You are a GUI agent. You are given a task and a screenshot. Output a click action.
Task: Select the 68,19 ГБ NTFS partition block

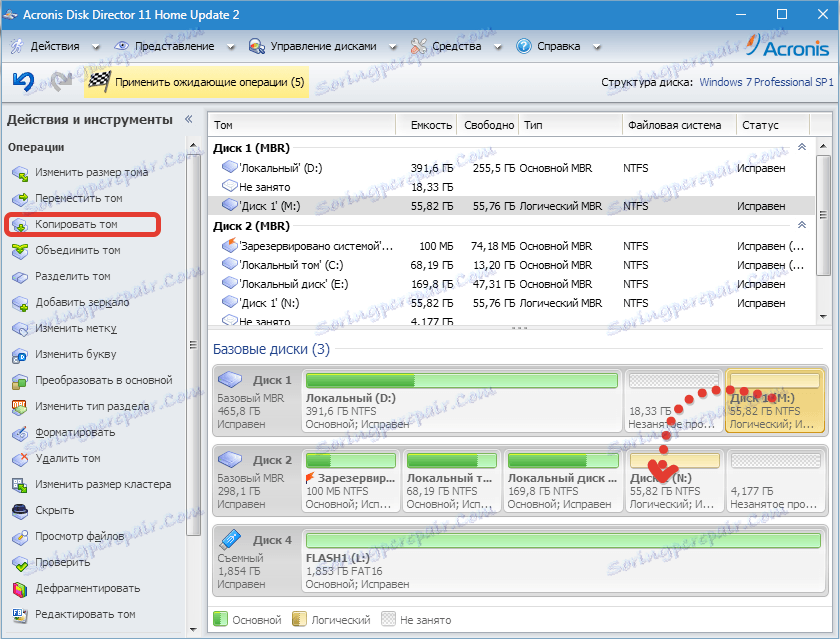pos(452,482)
